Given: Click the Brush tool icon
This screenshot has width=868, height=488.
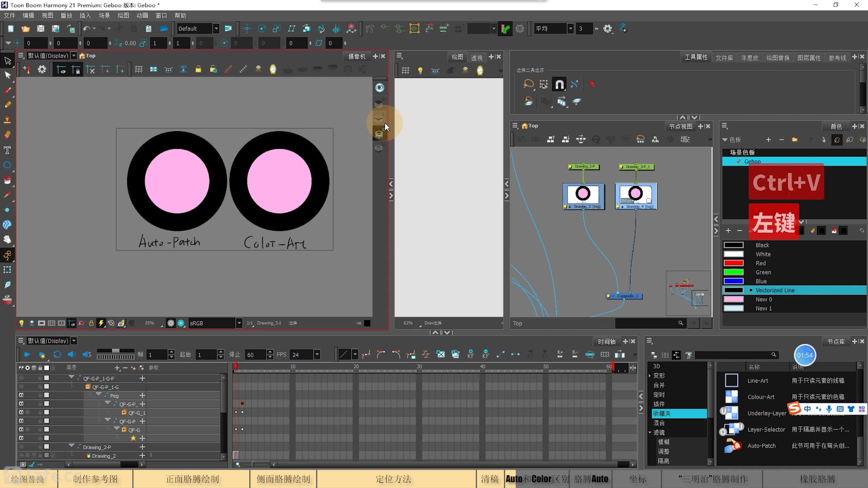Looking at the screenshot, I should (8, 90).
